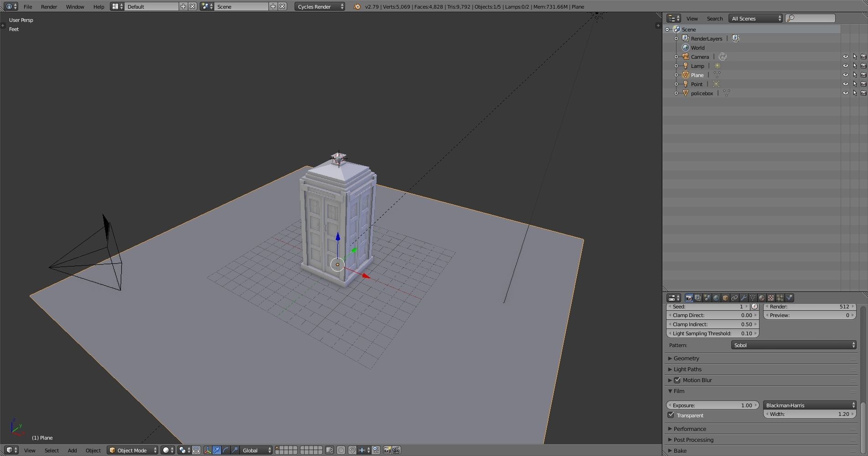The image size is (868, 456).
Task: Click the Clamp Indirect value field
Action: click(713, 324)
